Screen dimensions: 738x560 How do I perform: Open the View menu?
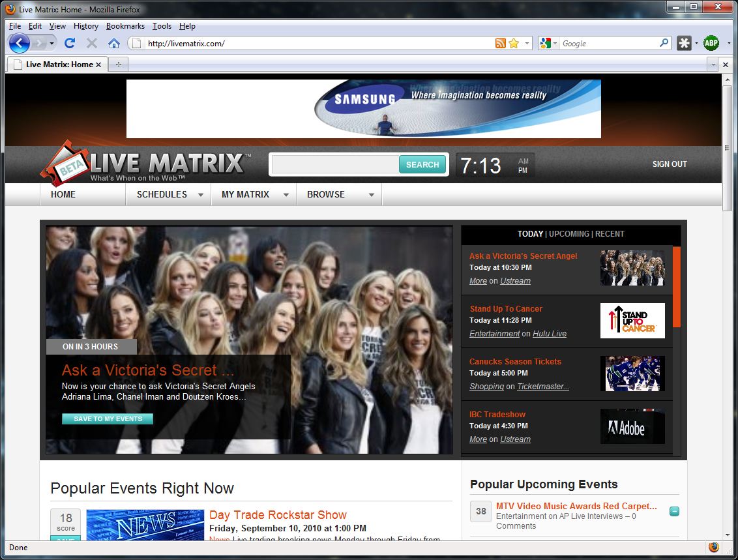click(x=57, y=26)
